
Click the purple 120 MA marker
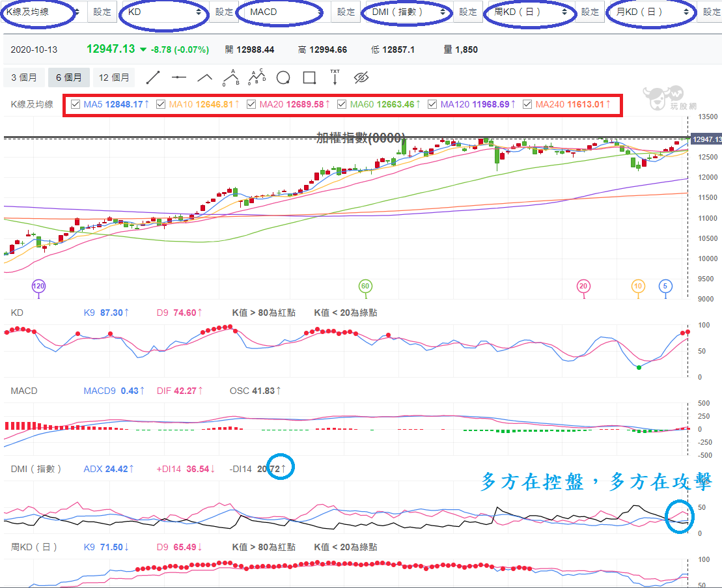click(x=38, y=286)
